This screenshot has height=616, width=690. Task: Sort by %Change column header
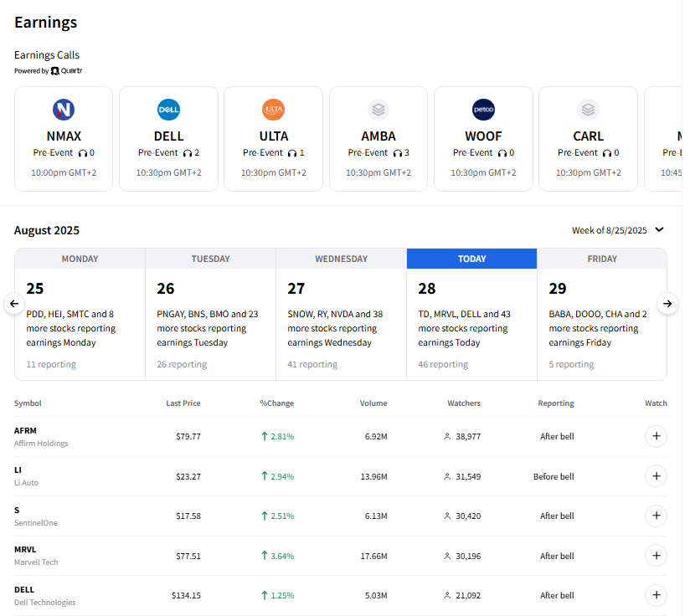click(x=277, y=403)
